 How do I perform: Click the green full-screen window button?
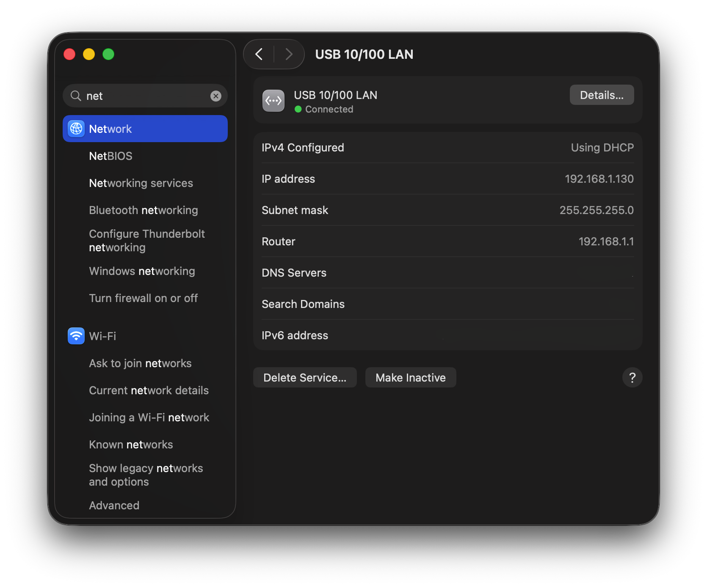click(x=108, y=54)
